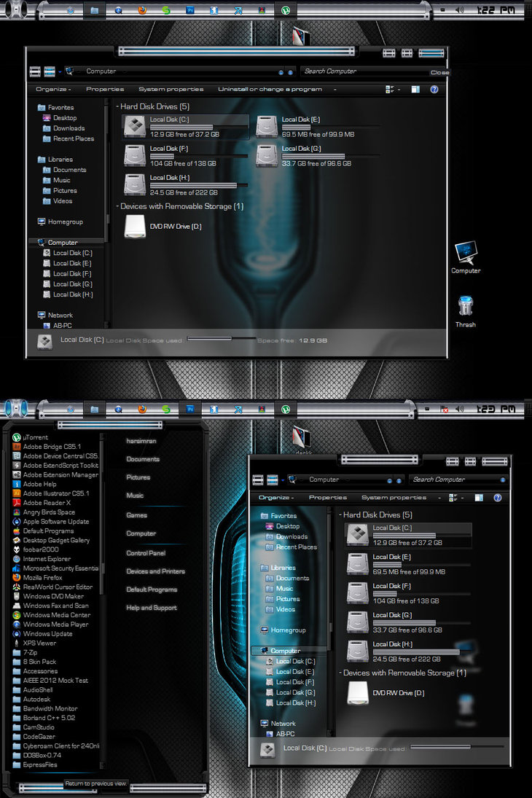Open Windows Media Player from the programs list
The image size is (532, 798).
pyautogui.click(x=55, y=625)
